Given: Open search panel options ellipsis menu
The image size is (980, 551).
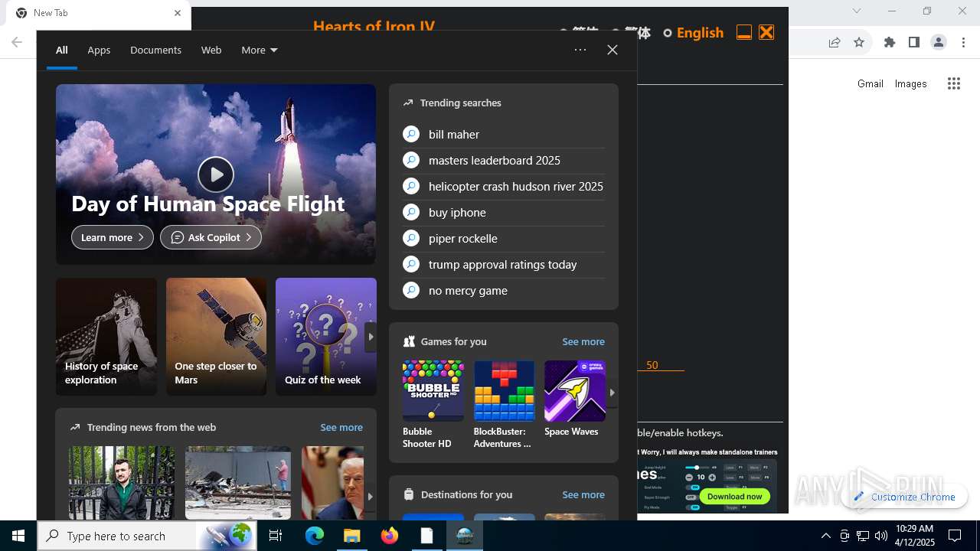Looking at the screenshot, I should (580, 50).
